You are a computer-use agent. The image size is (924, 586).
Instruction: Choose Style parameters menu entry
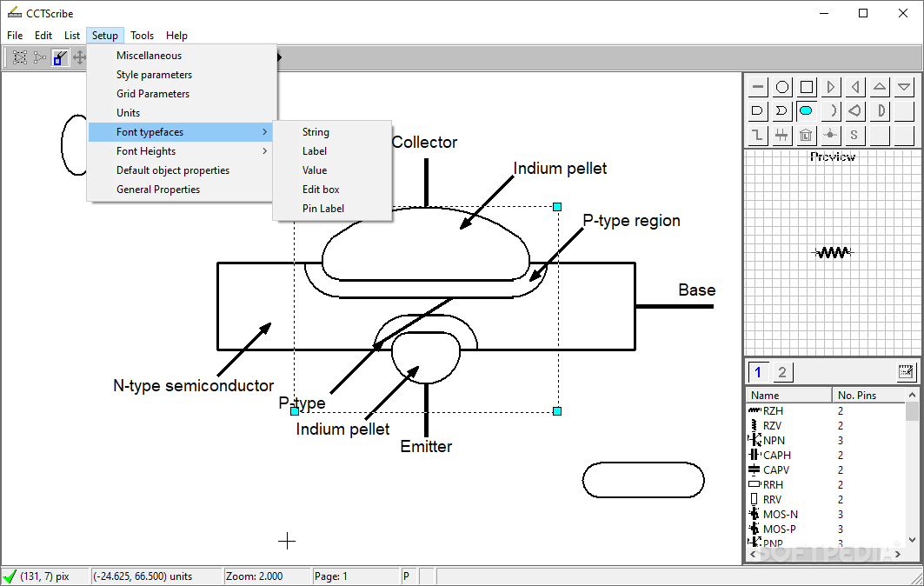(x=182, y=75)
